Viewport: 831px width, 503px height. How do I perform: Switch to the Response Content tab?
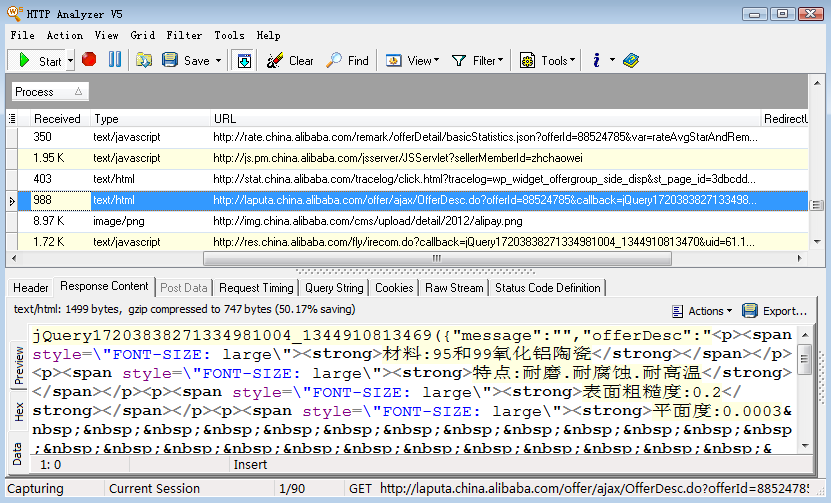coord(104,286)
